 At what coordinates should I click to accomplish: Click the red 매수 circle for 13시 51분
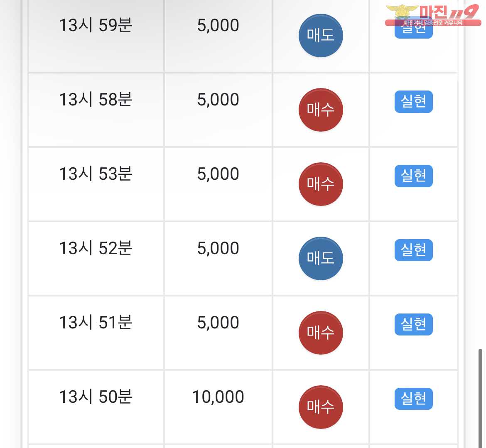pyautogui.click(x=321, y=333)
